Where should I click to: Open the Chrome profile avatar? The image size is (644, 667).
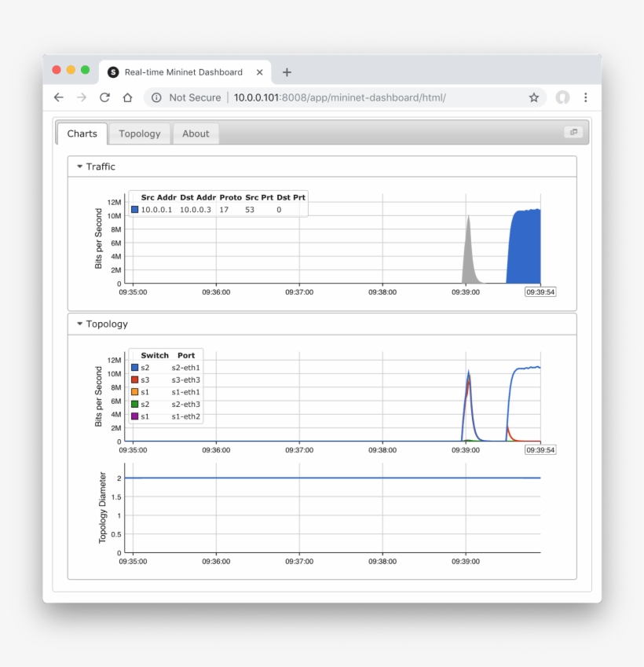pyautogui.click(x=562, y=97)
